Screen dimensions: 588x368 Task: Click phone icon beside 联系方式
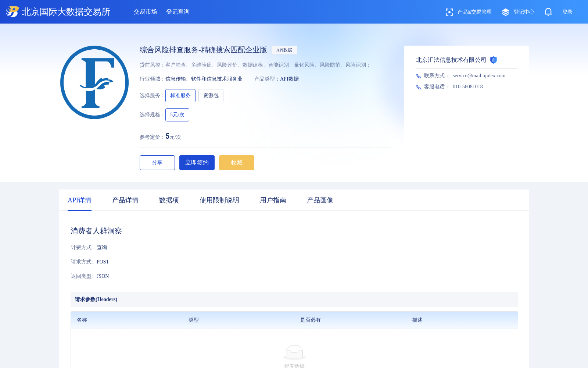tap(419, 76)
